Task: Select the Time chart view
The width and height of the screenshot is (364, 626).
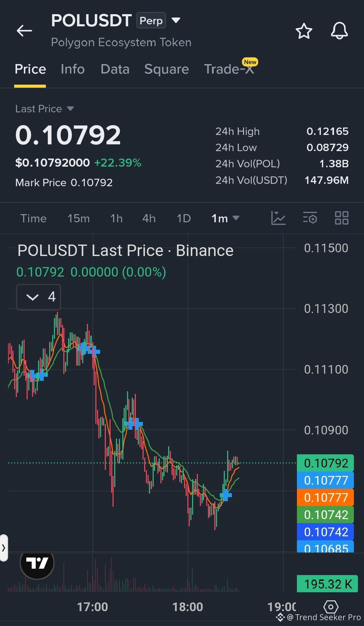Action: pyautogui.click(x=33, y=218)
